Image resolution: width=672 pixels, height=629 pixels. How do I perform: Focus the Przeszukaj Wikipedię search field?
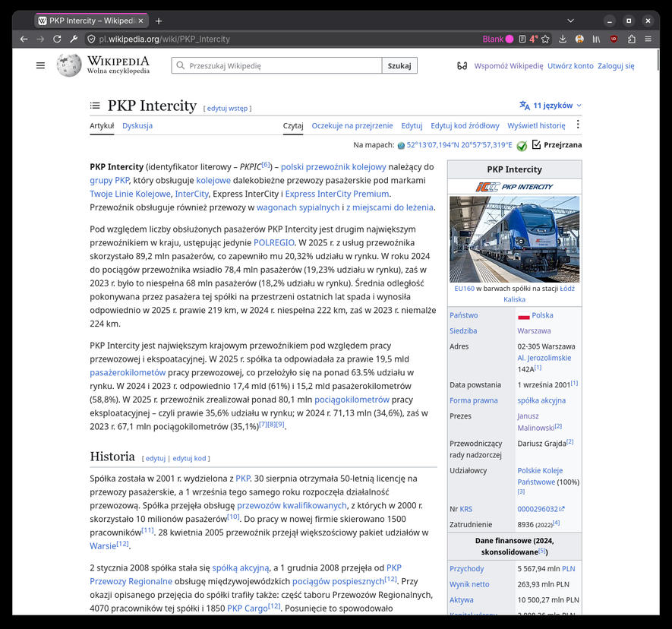point(277,65)
